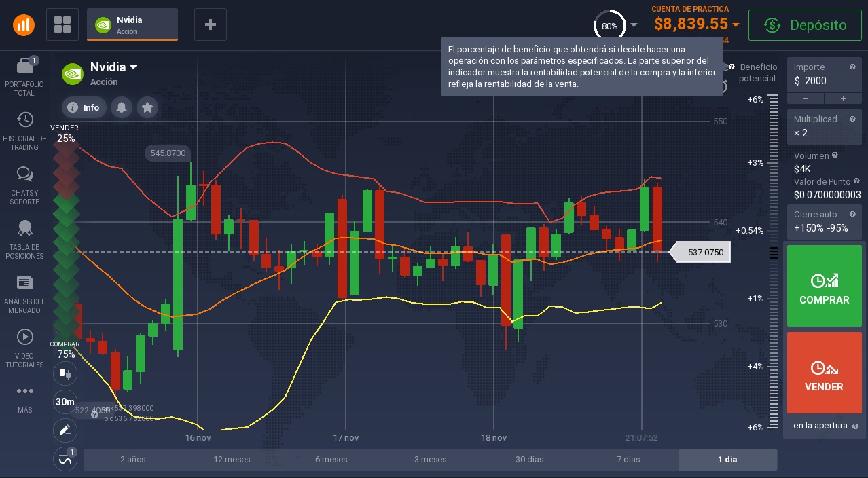Open the indicators button with wave icon
Screen dimensions: 868x478
[x=65, y=459]
